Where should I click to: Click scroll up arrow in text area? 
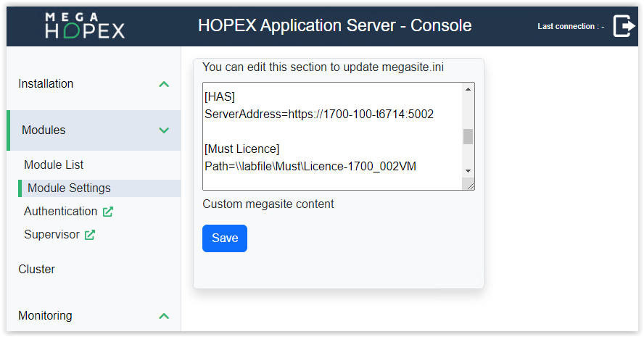pyautogui.click(x=468, y=89)
